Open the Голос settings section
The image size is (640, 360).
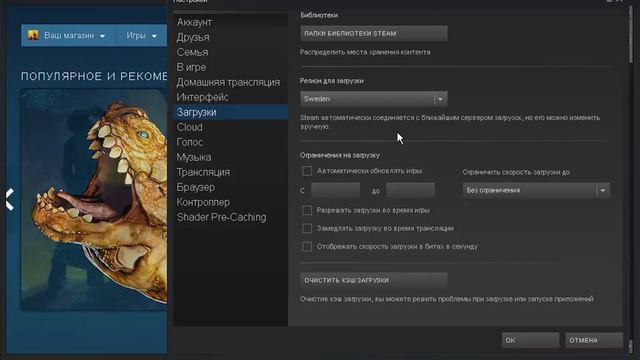(x=230, y=142)
